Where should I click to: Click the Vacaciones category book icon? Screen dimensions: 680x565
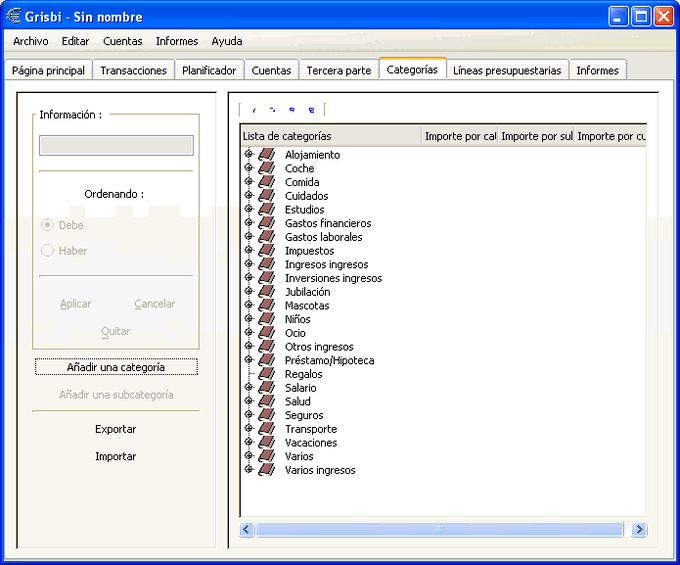point(267,443)
